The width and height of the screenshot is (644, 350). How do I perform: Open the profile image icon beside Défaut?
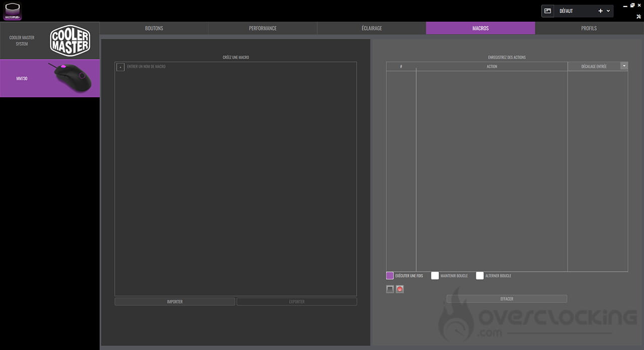548,11
